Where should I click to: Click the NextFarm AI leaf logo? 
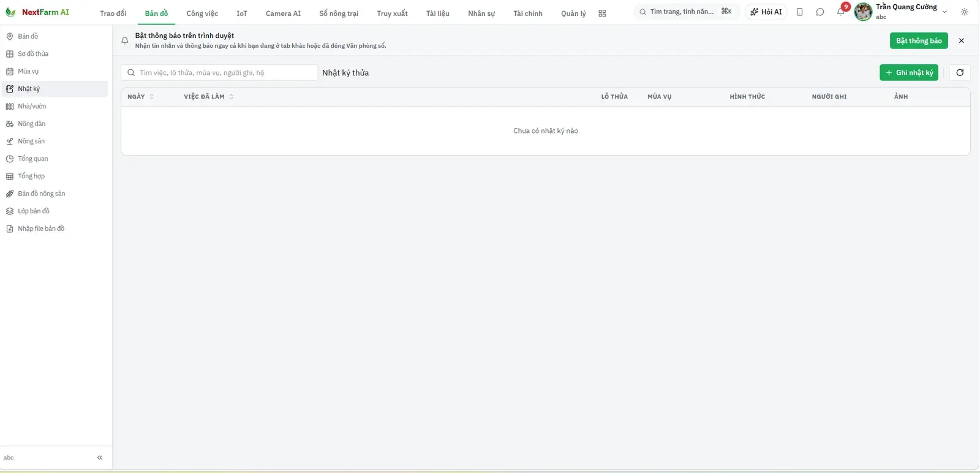[10, 12]
